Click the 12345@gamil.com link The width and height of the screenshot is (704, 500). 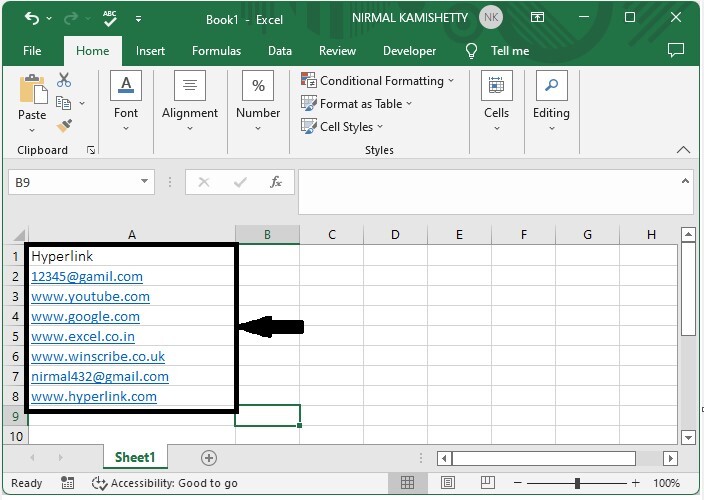[87, 276]
